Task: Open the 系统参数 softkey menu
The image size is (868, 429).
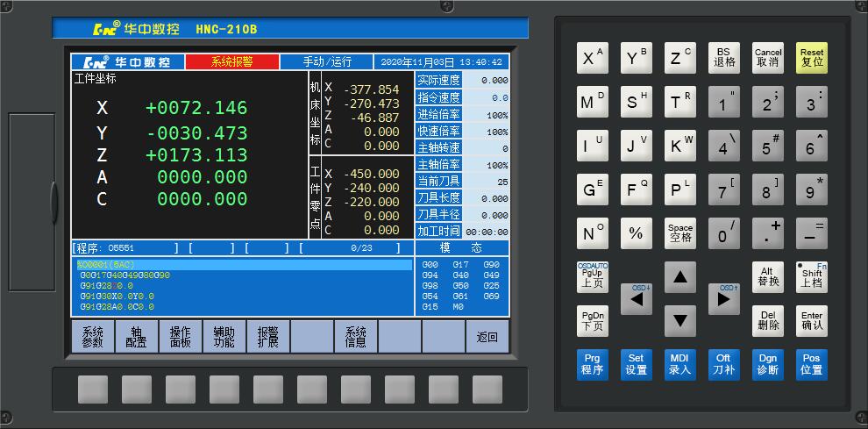Action: click(93, 337)
